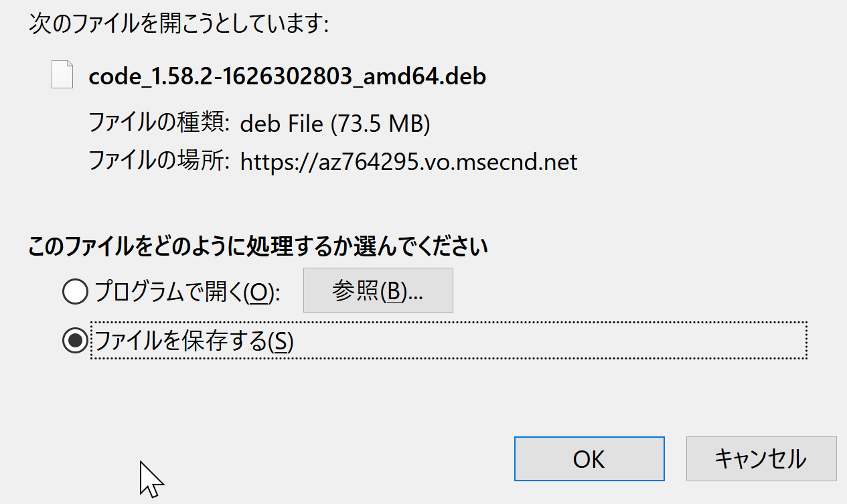Click the filename code_1.58.2-1626302803_amd64.deb

coord(287,76)
